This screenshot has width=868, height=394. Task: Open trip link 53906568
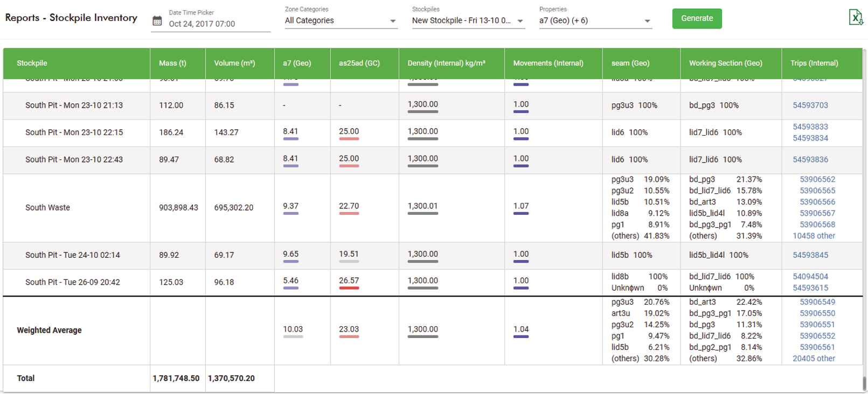[817, 224]
